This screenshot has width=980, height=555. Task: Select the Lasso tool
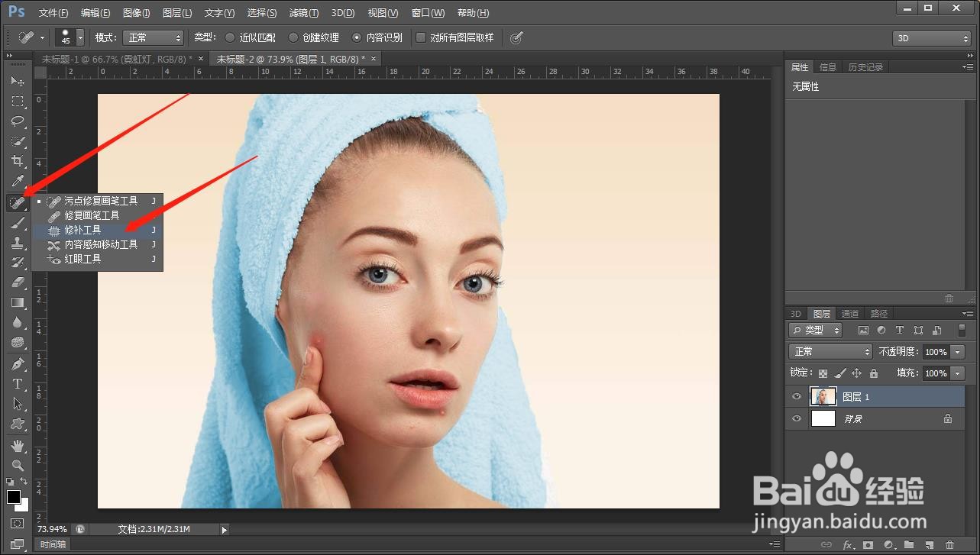point(18,121)
